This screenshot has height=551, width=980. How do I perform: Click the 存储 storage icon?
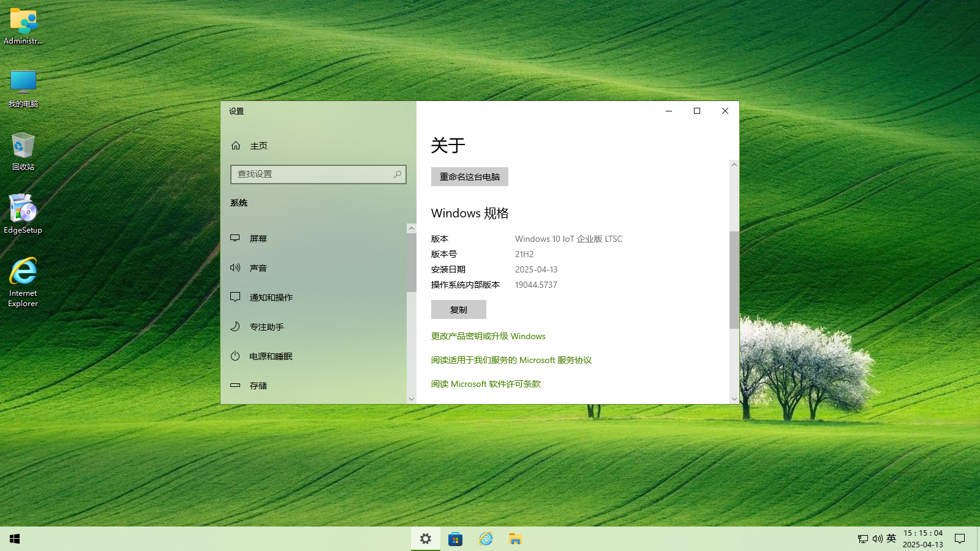coord(235,385)
